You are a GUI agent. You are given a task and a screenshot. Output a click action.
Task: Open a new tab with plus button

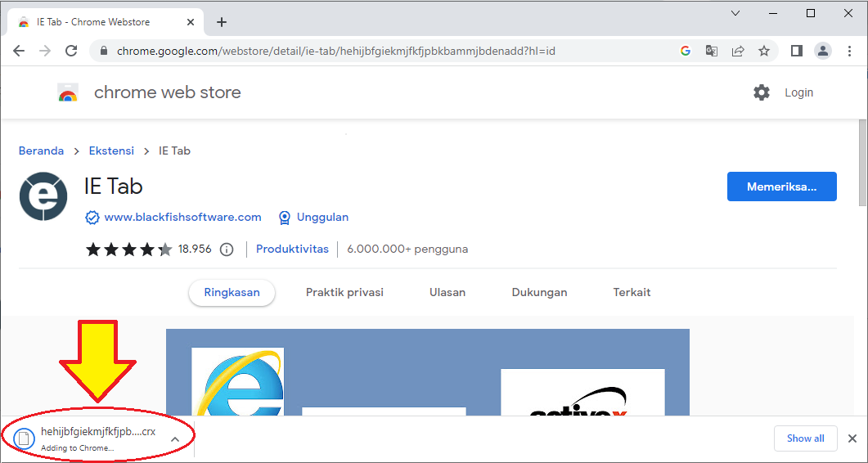click(x=222, y=22)
